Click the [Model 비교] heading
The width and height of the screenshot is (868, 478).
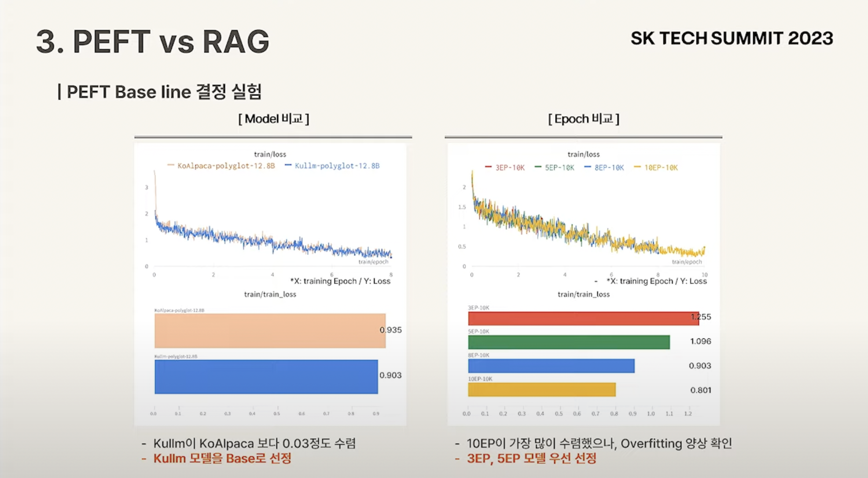(x=273, y=119)
